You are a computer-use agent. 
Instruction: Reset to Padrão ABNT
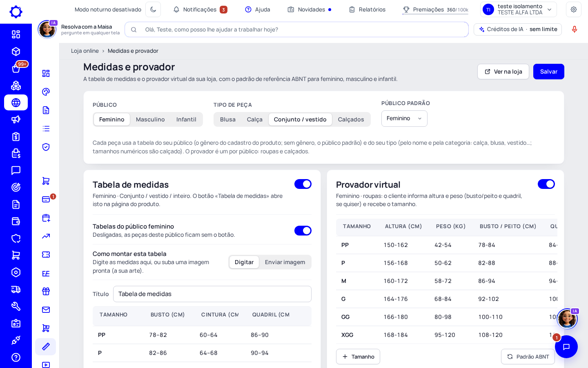528,357
